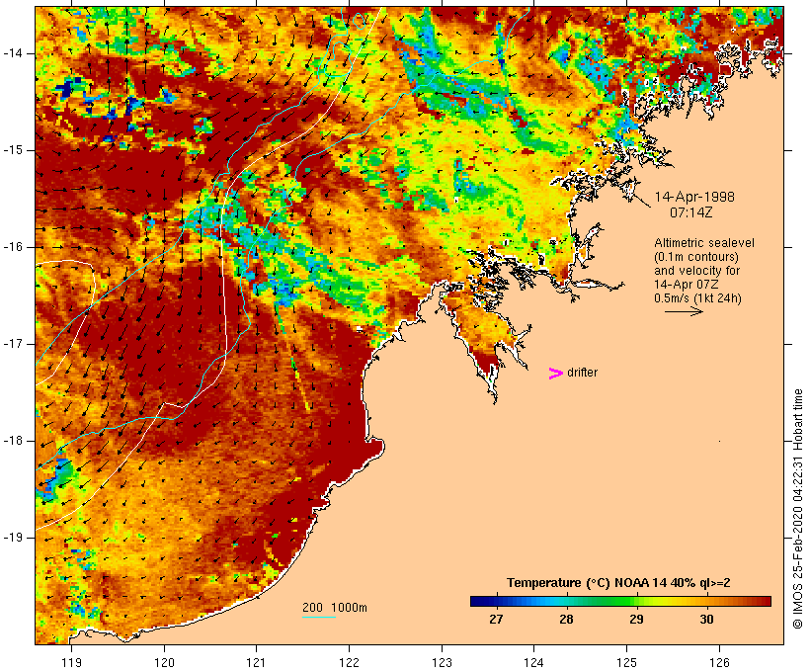The width and height of the screenshot is (810, 672).
Task: Click the '(0.1m contours)' caption line
Action: coord(696,257)
